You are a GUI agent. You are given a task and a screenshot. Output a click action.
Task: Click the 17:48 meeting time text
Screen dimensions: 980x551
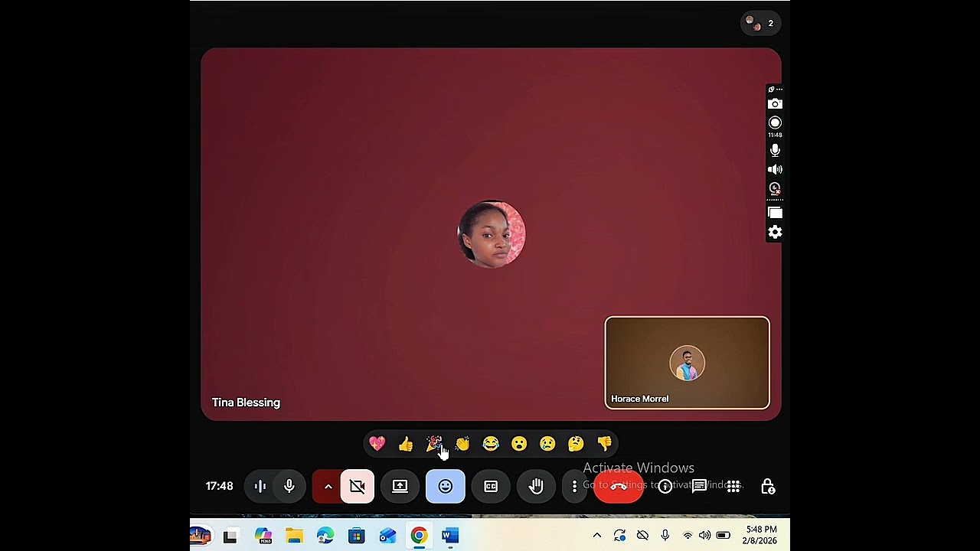point(219,486)
